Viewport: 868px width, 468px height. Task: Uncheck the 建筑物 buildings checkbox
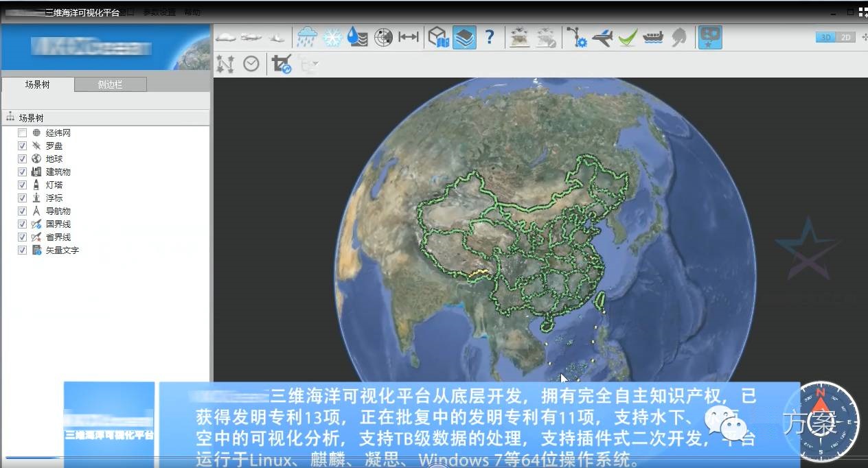(23, 172)
